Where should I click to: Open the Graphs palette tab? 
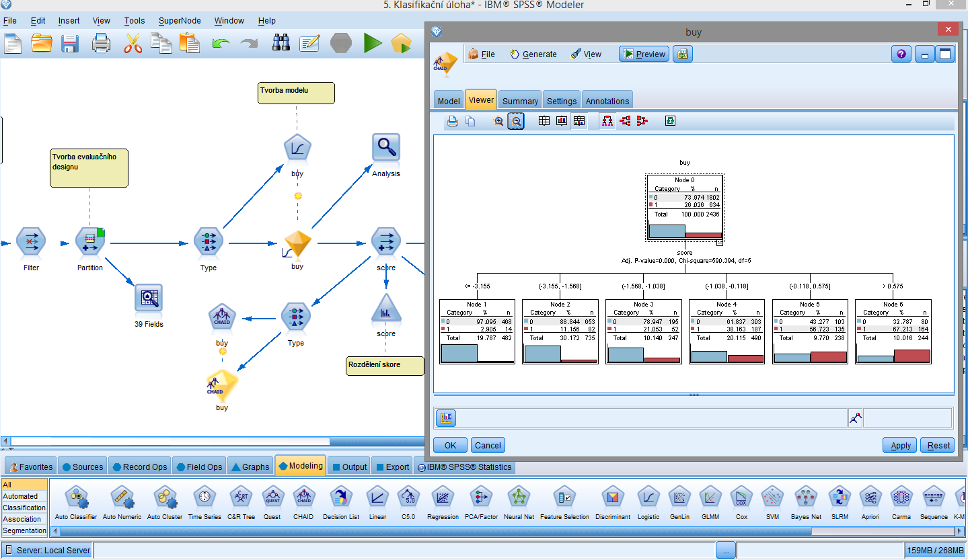pyautogui.click(x=250, y=467)
